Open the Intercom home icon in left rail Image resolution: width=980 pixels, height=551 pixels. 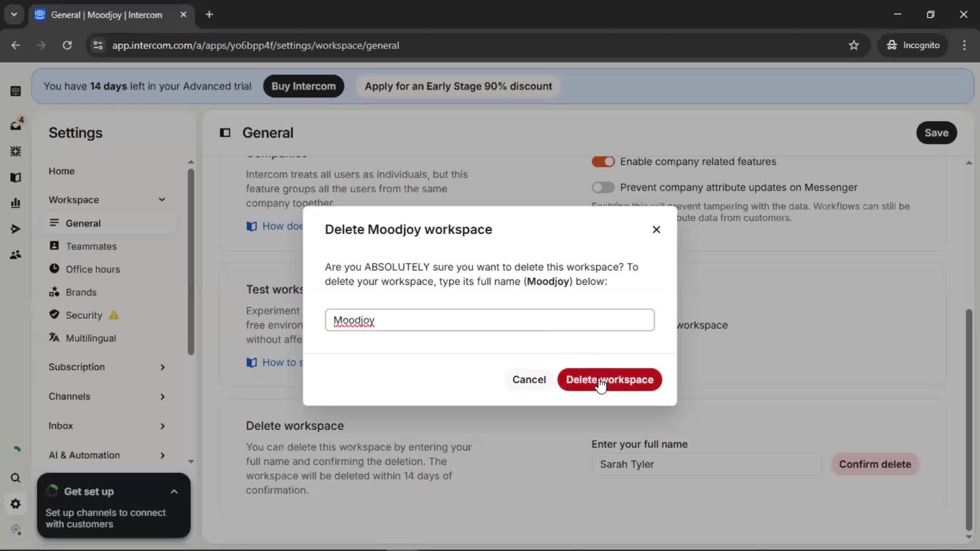click(x=15, y=91)
